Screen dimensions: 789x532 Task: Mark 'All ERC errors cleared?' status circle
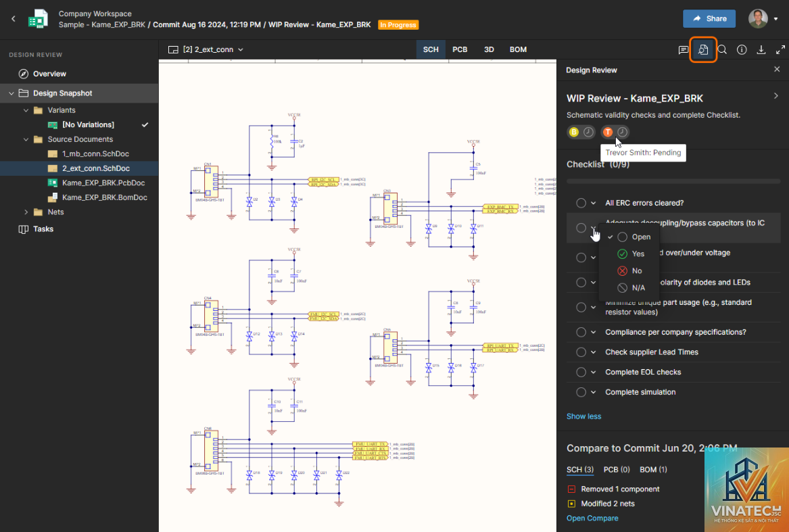(581, 203)
